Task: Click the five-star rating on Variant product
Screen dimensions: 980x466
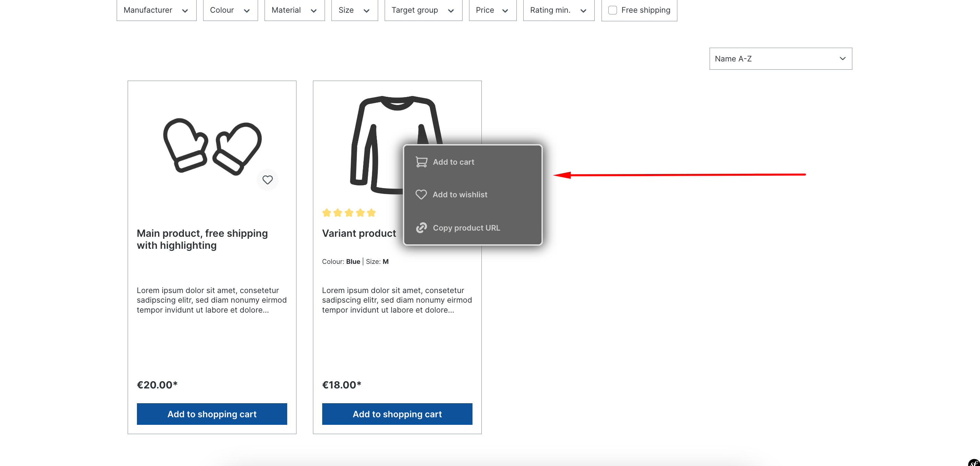Action: click(349, 213)
